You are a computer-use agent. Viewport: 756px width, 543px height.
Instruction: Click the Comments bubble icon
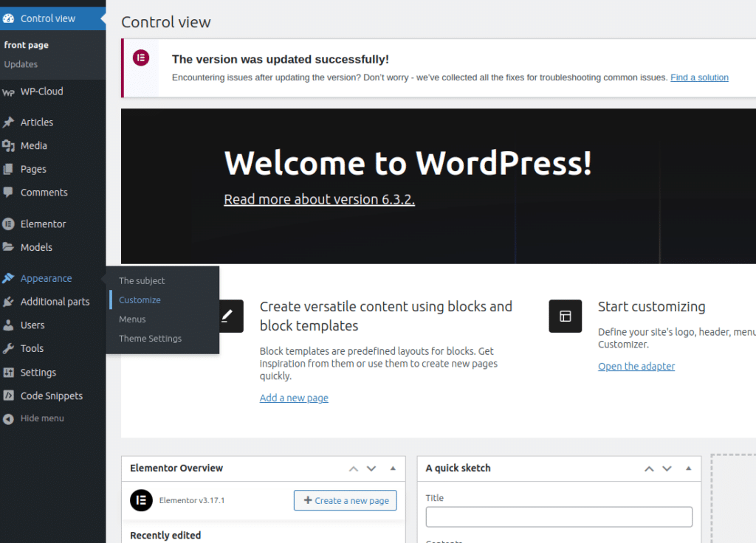[8, 193]
